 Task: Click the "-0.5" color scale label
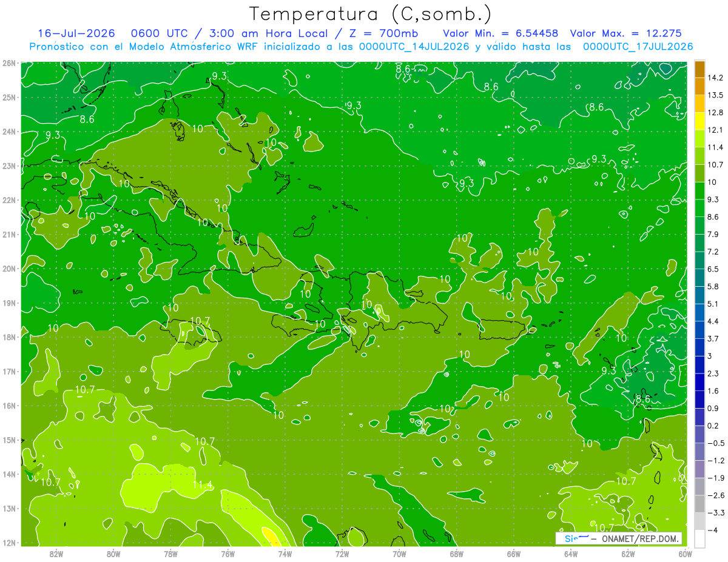click(715, 443)
